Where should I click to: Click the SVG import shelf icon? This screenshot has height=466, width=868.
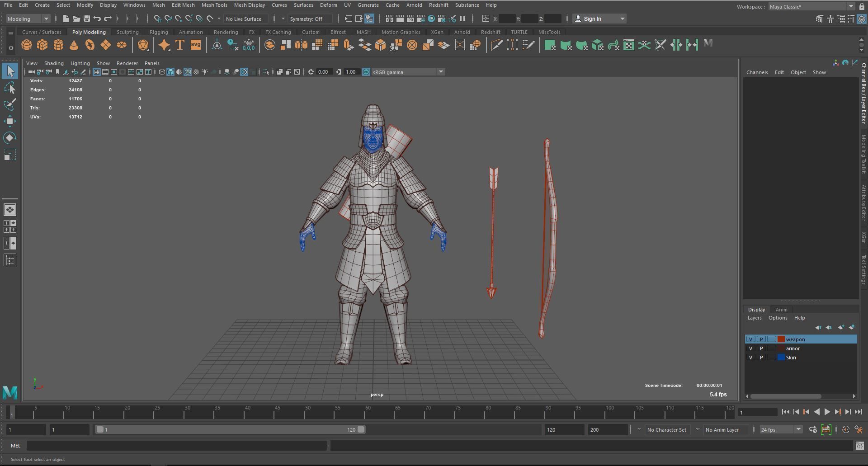(x=195, y=45)
